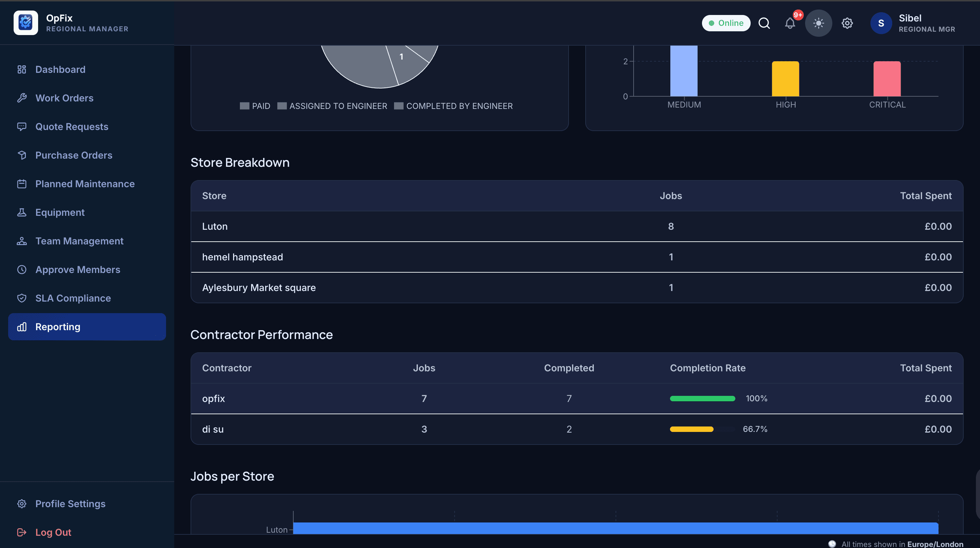The width and height of the screenshot is (980, 548).
Task: Click the OpFix logo icon
Action: click(26, 23)
